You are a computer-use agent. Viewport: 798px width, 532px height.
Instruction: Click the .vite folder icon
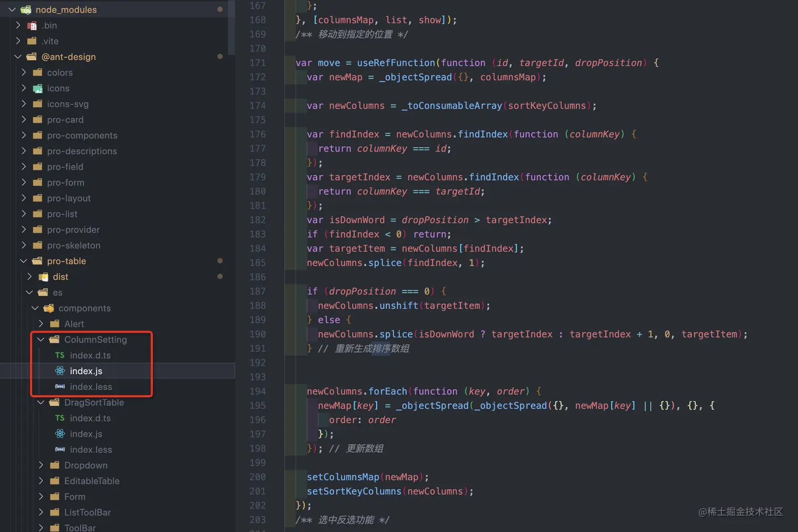(x=32, y=41)
